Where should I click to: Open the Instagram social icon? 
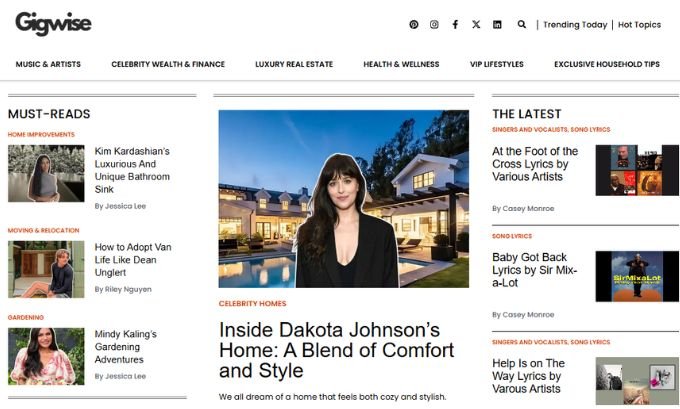pyautogui.click(x=434, y=24)
